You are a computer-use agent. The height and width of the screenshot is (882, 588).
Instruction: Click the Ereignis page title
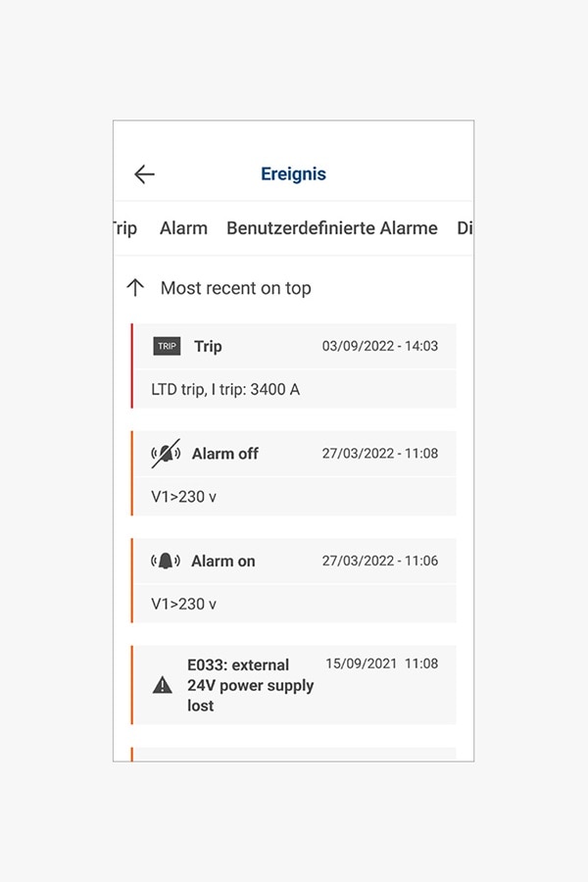click(293, 174)
